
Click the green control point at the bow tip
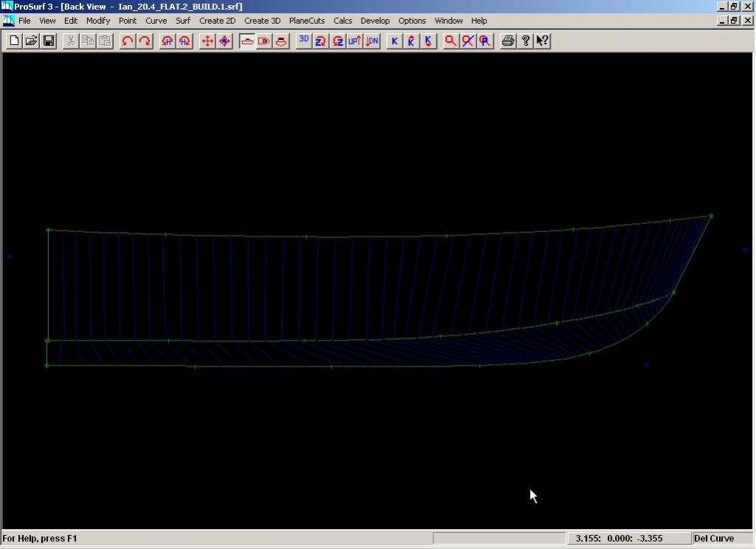[x=711, y=216]
